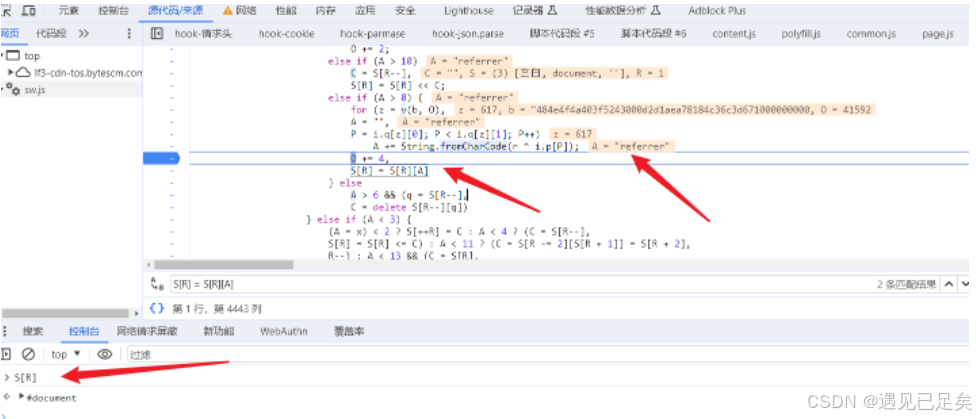Click the String.fromCharCode code line
Viewport: 976px width, 419px height.
[475, 146]
